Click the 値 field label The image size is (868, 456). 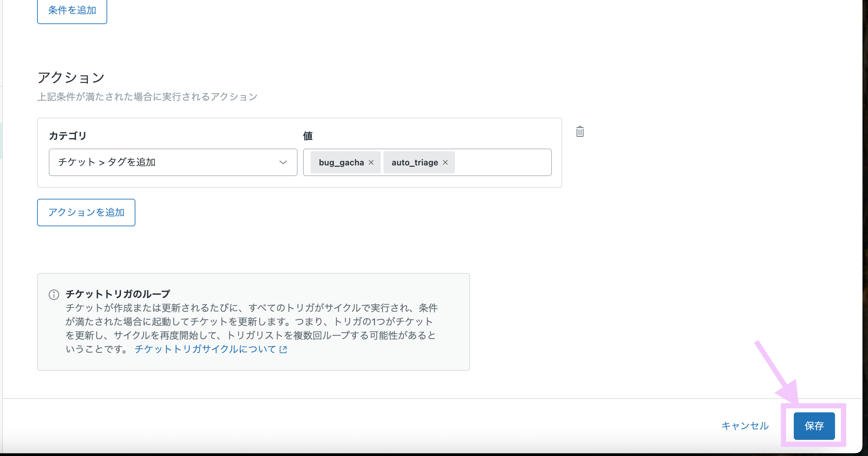pos(308,136)
